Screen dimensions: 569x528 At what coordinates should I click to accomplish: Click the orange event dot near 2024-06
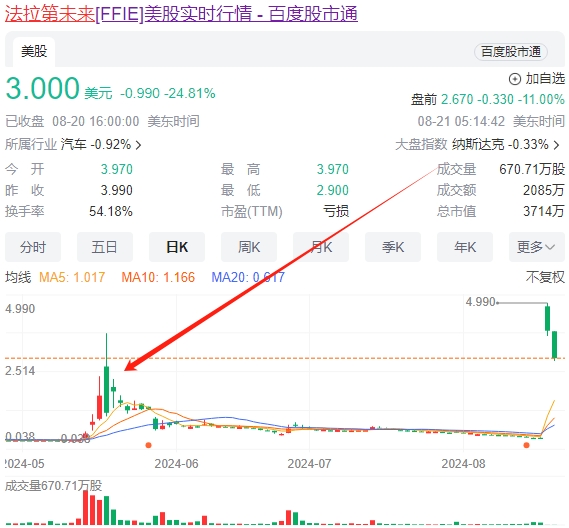click(x=148, y=445)
